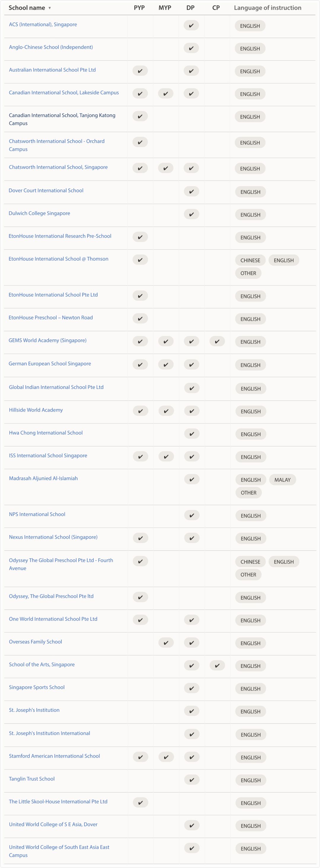Click the MYP checkmark for Canadian International Lakeside Campus
Screen dimensions: 320x868
point(166,93)
